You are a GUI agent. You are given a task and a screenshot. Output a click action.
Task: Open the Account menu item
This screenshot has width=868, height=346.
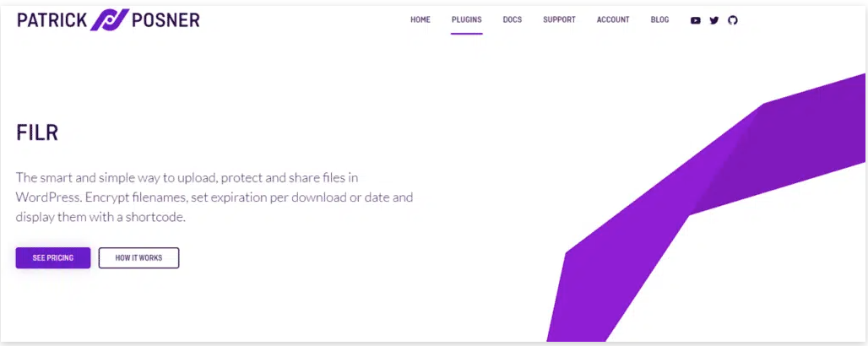pos(613,20)
